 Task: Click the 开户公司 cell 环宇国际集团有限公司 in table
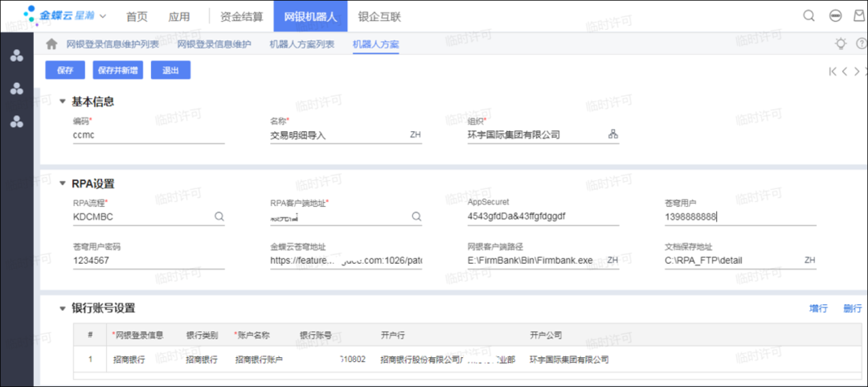point(569,360)
